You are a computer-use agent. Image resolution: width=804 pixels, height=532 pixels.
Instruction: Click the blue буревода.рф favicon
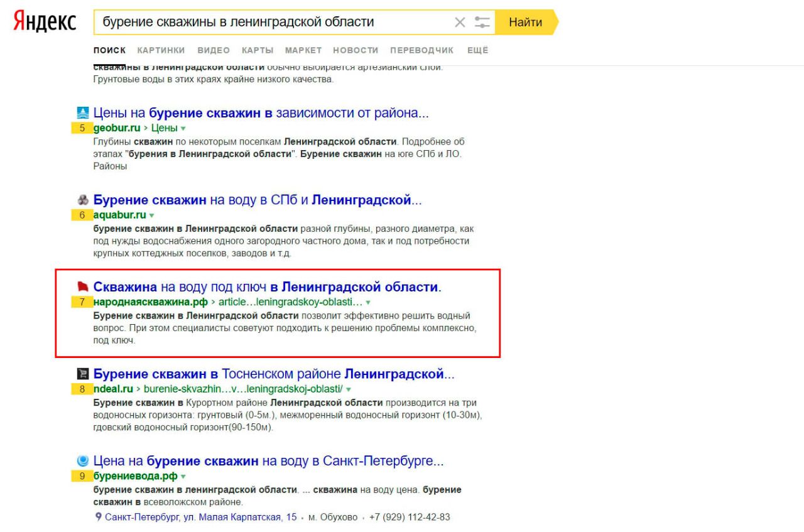click(82, 462)
